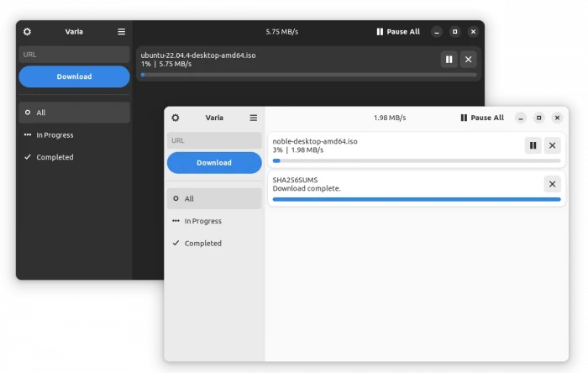Click Pause All in light window
The image size is (588, 373).
(482, 118)
